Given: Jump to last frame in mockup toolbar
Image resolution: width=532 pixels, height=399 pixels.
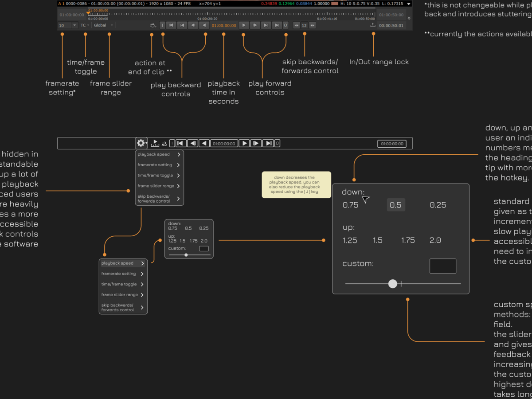Looking at the screenshot, I should 268,143.
